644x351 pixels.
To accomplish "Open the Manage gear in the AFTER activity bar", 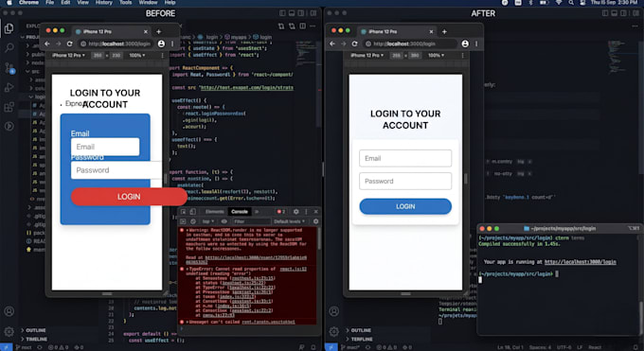I will click(x=334, y=331).
